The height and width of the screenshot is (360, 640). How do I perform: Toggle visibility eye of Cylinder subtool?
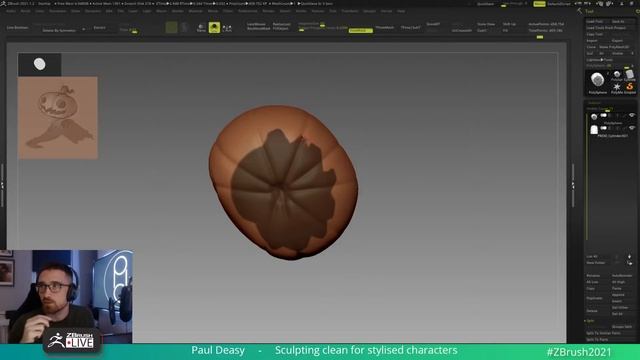(x=632, y=128)
